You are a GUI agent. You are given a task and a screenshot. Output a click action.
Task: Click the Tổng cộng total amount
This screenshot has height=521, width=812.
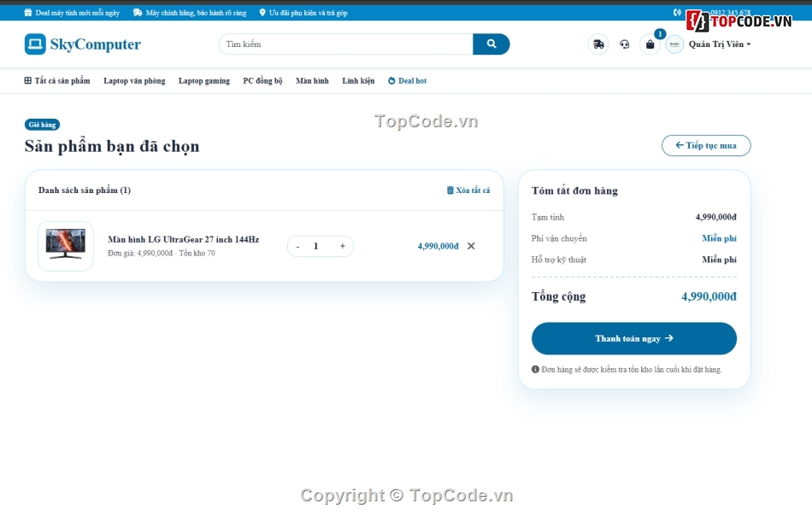709,296
